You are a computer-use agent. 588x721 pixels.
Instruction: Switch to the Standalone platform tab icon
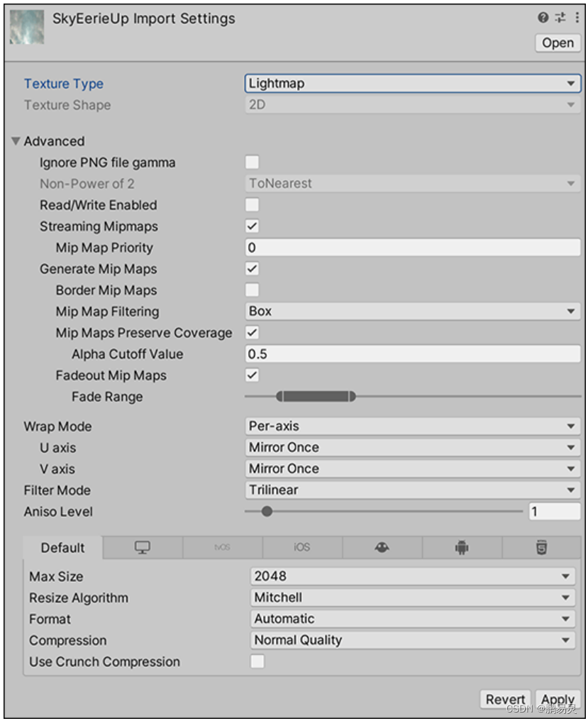coord(141,547)
